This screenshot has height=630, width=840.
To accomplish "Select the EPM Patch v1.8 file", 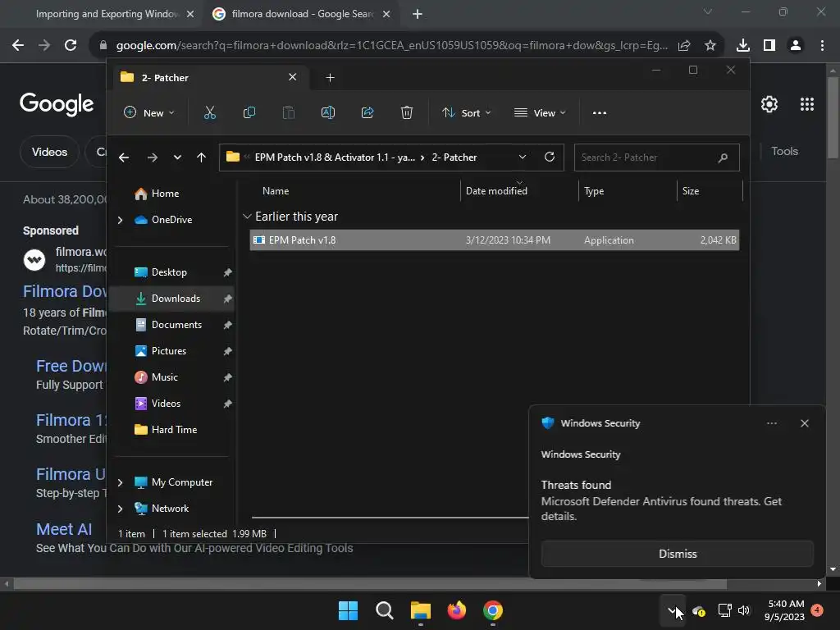I will [495, 240].
